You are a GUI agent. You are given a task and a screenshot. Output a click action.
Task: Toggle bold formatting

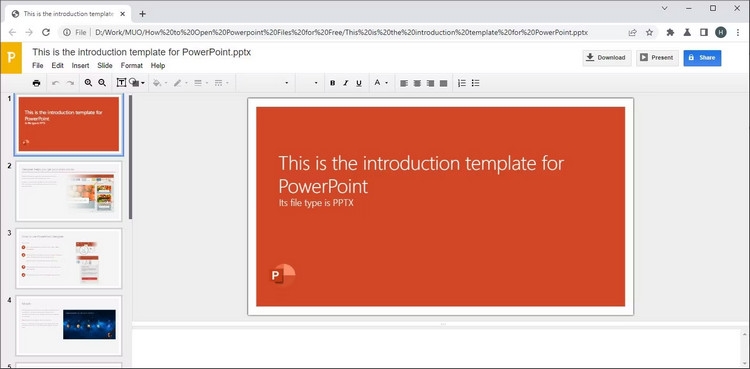click(332, 83)
